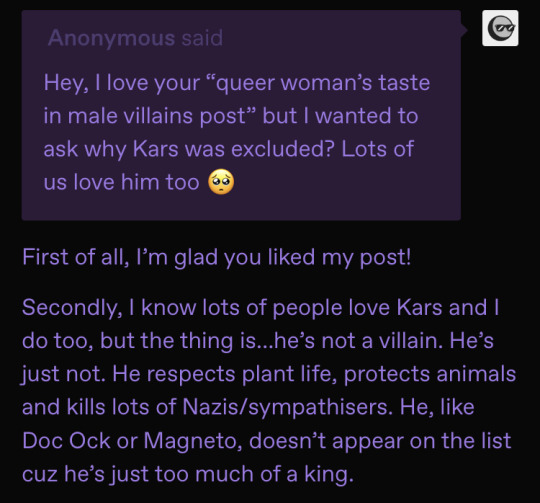Click "Doc Ock" in the reply
Screen dimensions: 540x503
(x=66, y=440)
